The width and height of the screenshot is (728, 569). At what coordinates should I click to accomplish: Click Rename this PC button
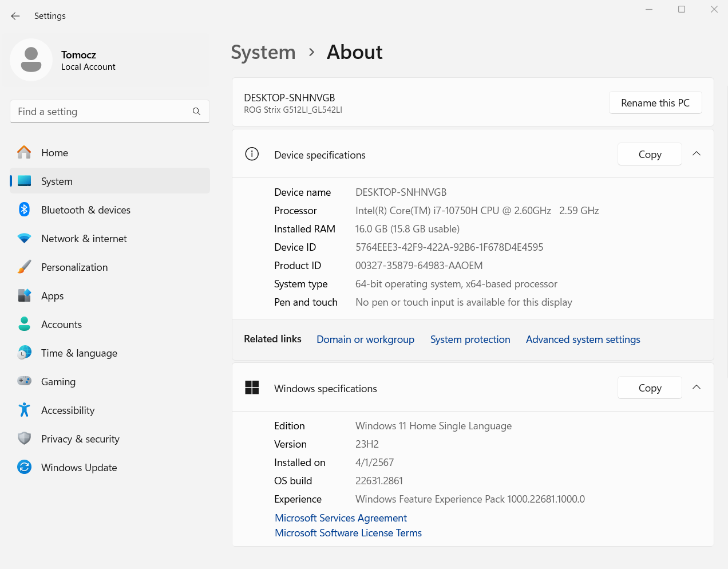[655, 102]
